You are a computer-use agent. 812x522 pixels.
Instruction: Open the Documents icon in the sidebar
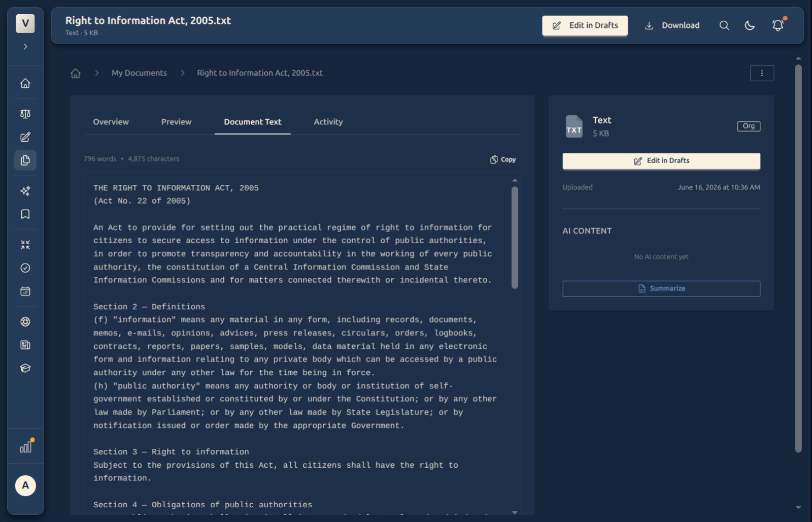[x=25, y=160]
